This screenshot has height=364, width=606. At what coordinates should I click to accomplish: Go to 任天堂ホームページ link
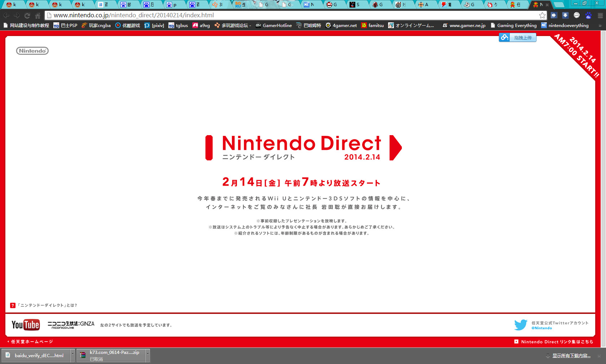[x=30, y=342]
